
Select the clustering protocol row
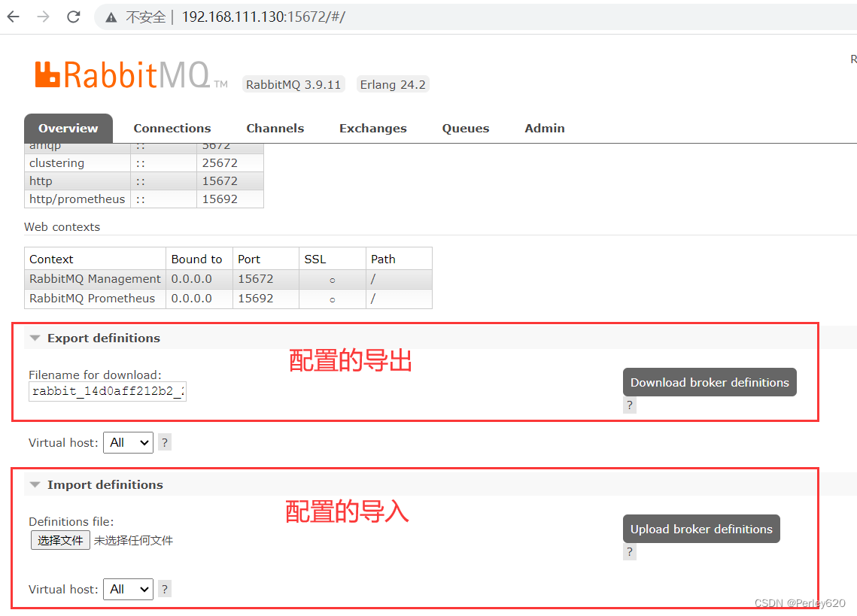click(x=144, y=163)
